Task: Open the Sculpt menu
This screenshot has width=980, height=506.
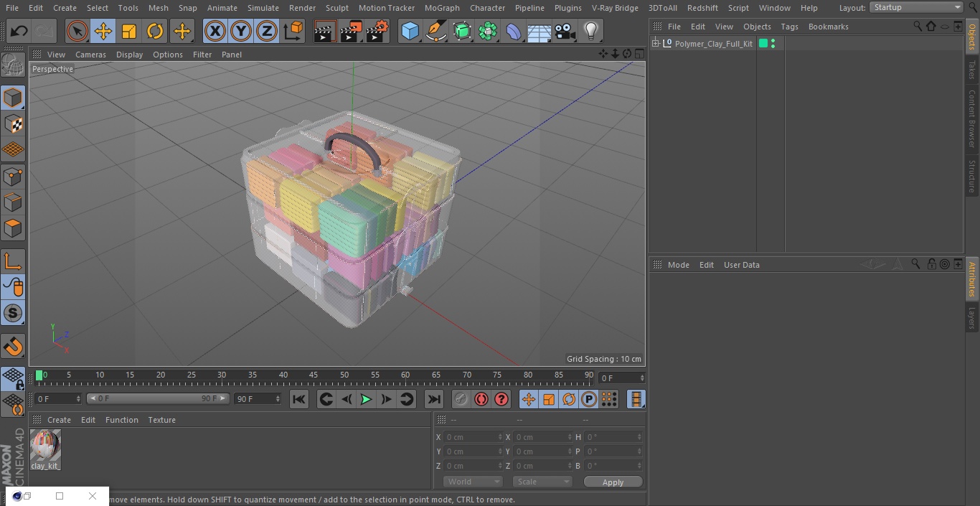Action: click(337, 8)
